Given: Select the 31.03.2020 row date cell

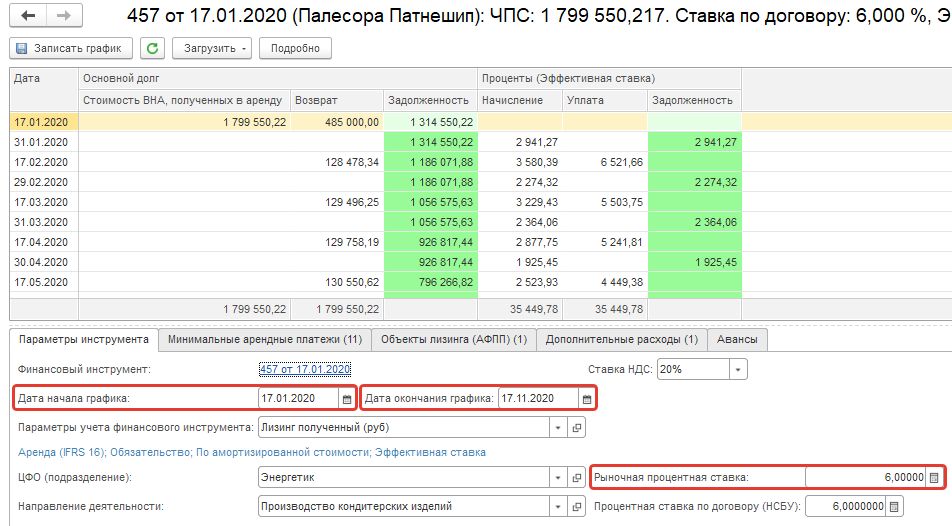Looking at the screenshot, I should 44,222.
